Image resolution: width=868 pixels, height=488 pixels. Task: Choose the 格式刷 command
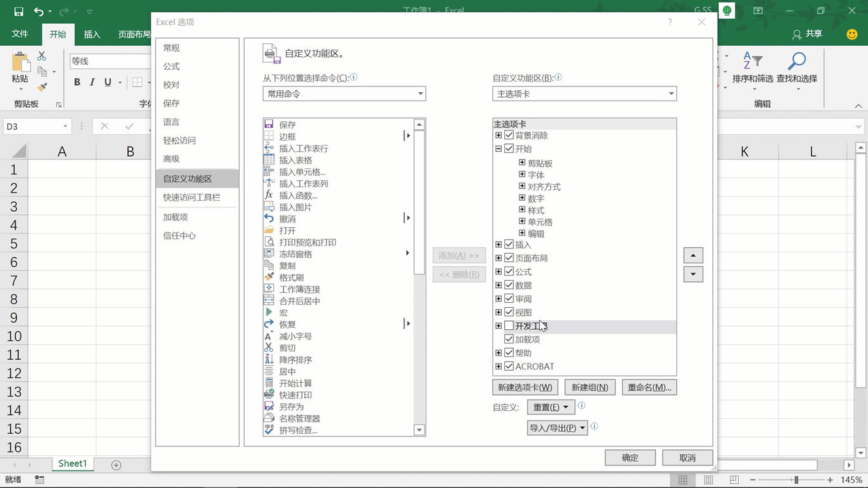[291, 277]
